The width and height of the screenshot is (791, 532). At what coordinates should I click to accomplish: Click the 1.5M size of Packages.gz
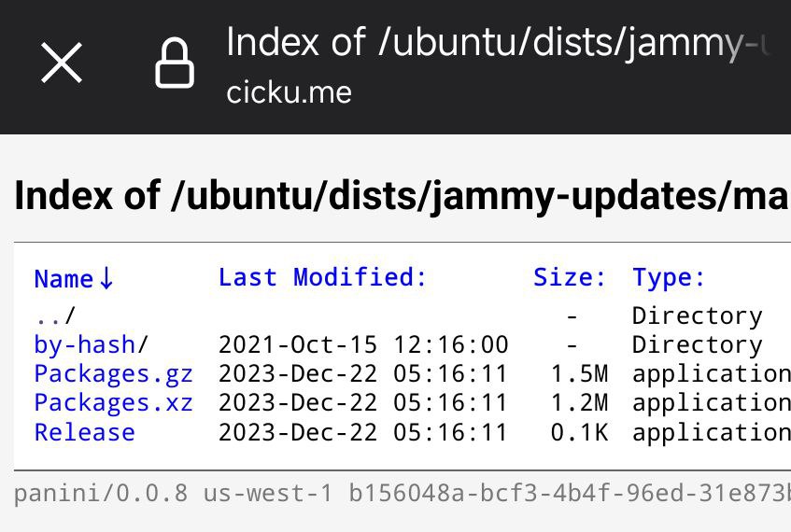click(x=579, y=374)
